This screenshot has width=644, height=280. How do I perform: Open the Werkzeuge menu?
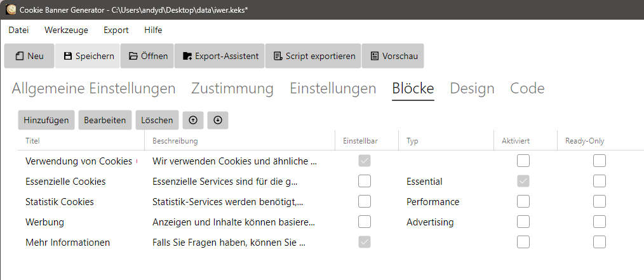click(66, 30)
